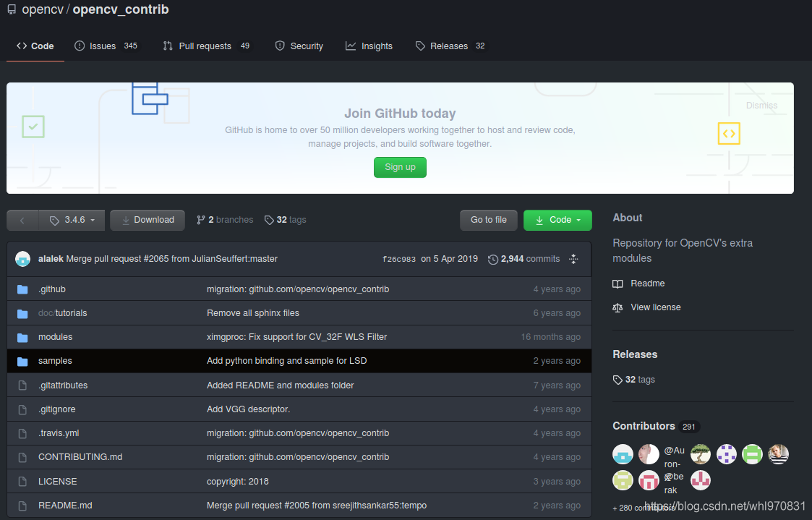Viewport: 812px width, 520px height.
Task: Click the samples folder icon
Action: coord(22,361)
